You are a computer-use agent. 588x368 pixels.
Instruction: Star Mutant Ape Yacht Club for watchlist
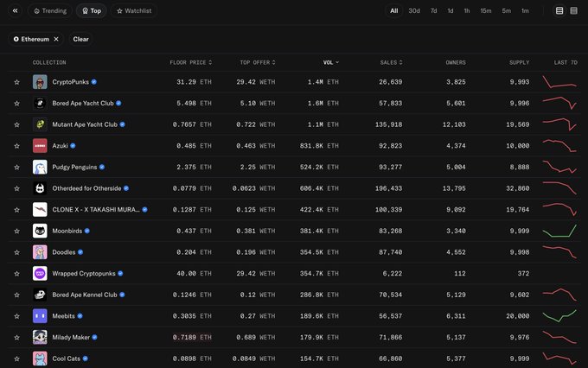click(x=17, y=124)
